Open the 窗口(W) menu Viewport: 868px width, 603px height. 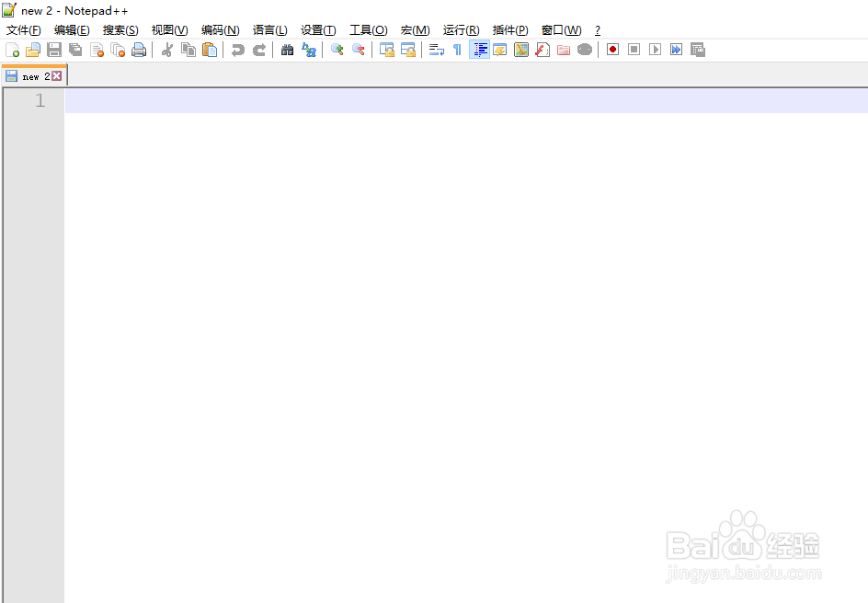click(561, 29)
